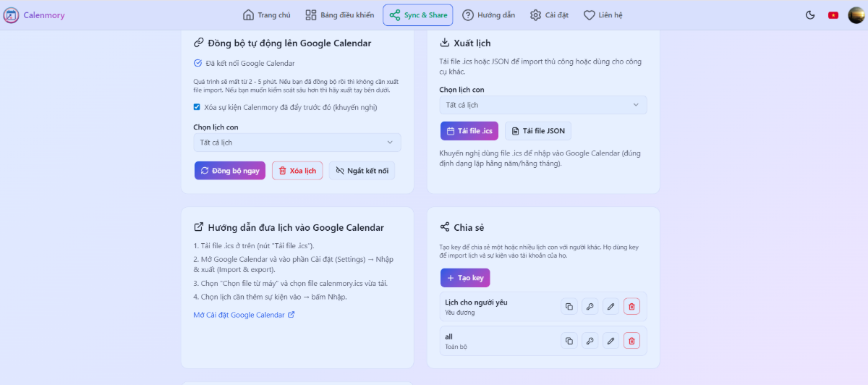Screen dimensions: 868x385
Task: Expand Chọn lịch con dropdown in Xuất lịch card
Action: pos(543,105)
